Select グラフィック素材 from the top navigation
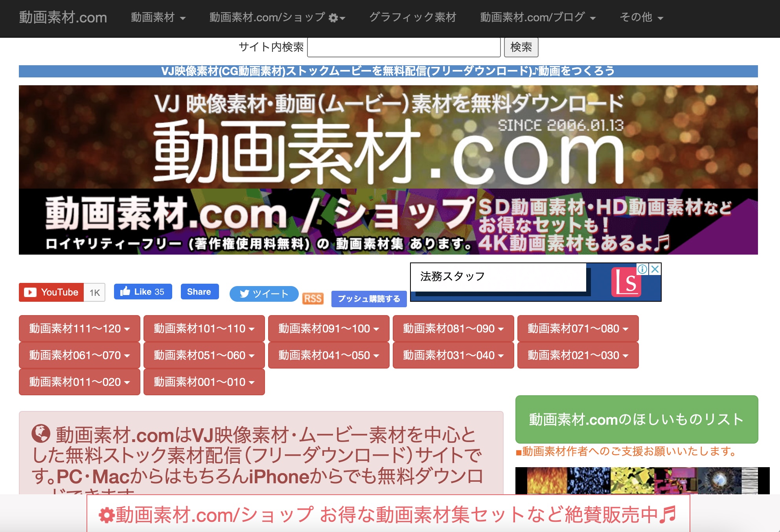Viewport: 780px width, 532px height. coord(413,17)
